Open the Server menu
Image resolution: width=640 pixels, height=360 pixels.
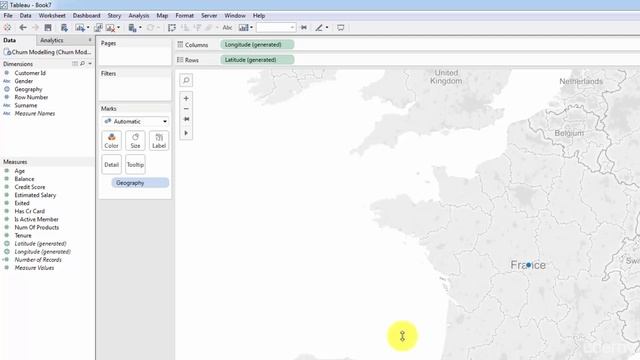209,16
